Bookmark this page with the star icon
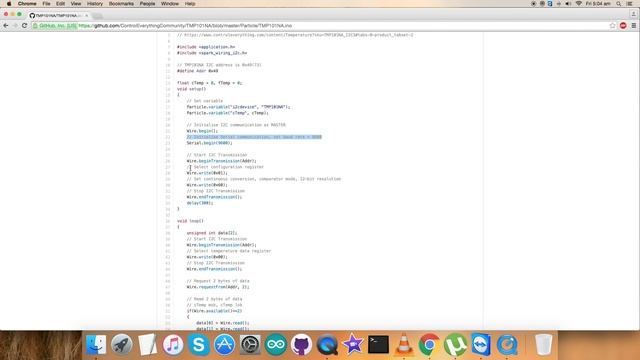Image resolution: width=640 pixels, height=360 pixels. point(612,26)
